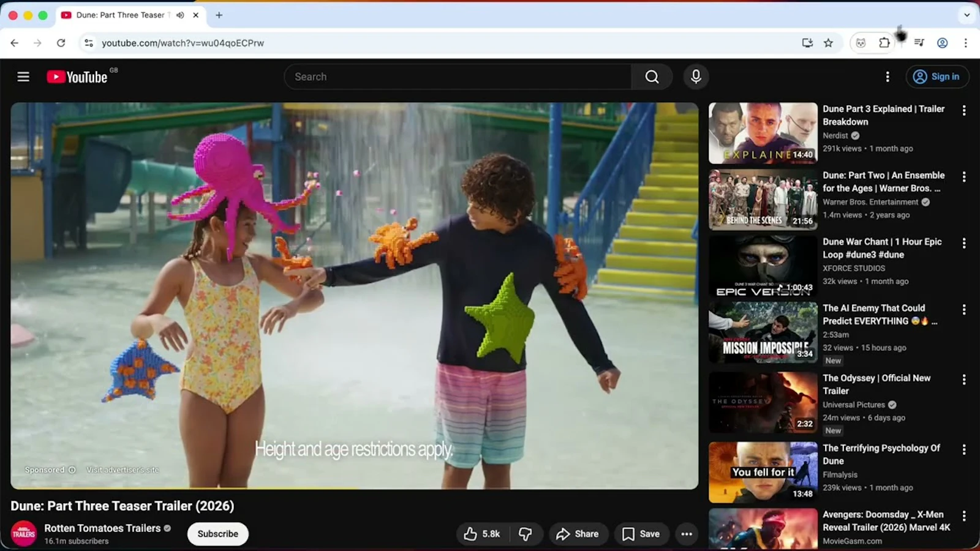The height and width of the screenshot is (551, 980).
Task: Sign in to YouTube
Action: (x=937, y=77)
